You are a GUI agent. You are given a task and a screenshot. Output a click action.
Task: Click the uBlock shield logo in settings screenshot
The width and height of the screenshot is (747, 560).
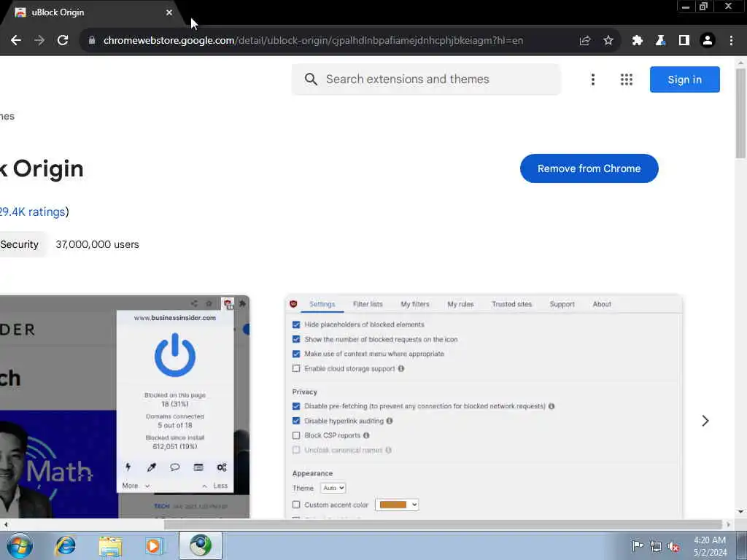[x=293, y=304]
